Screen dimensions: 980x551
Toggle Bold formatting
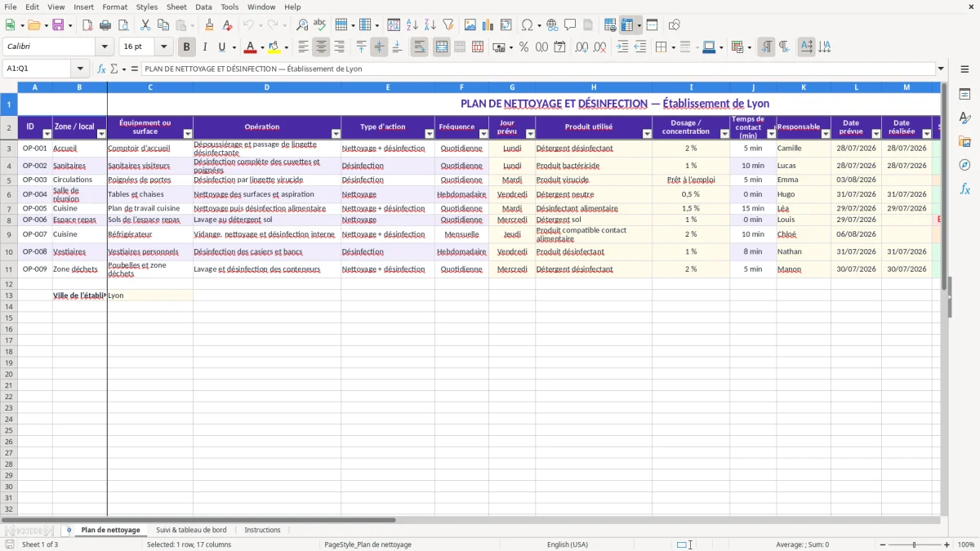click(x=186, y=47)
